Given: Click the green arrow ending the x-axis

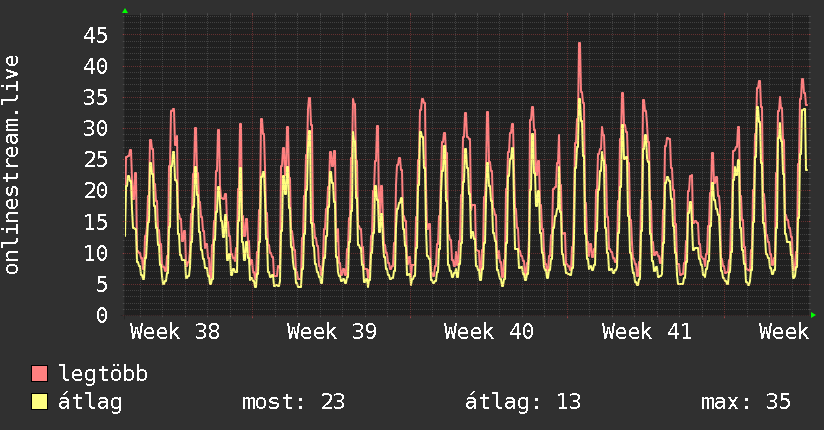Looking at the screenshot, I should click(813, 315).
